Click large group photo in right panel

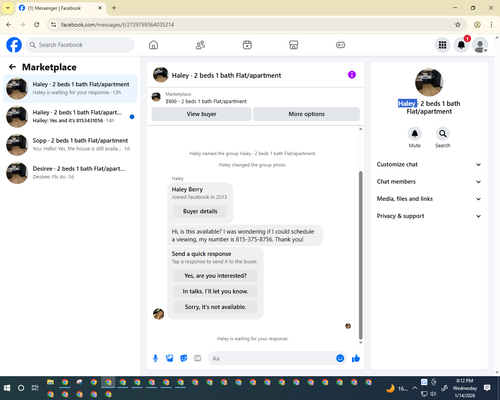coord(429,82)
